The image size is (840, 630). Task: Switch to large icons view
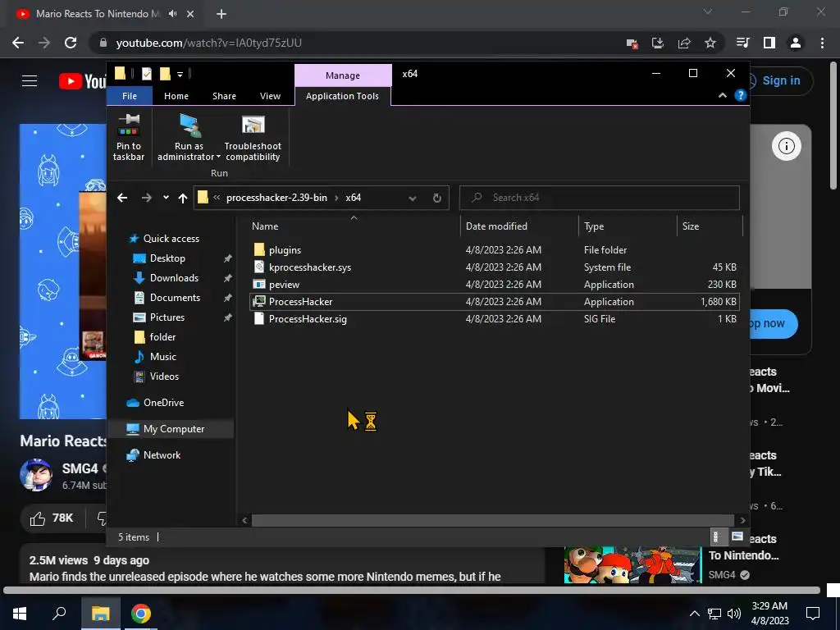point(737,536)
